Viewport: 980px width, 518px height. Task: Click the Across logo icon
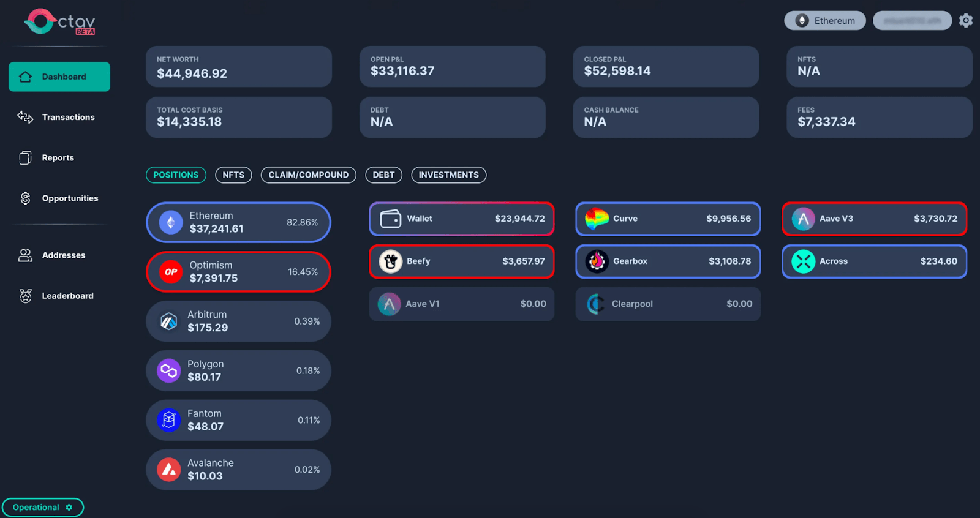point(803,261)
